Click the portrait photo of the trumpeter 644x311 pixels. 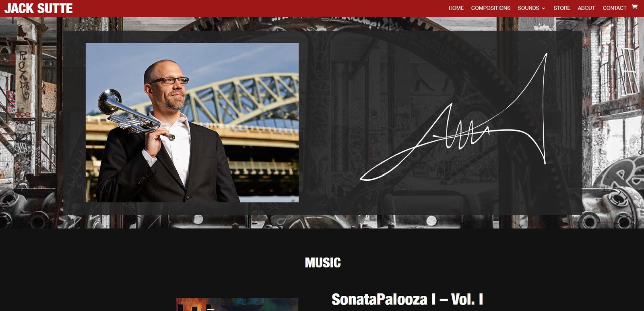coord(192,123)
